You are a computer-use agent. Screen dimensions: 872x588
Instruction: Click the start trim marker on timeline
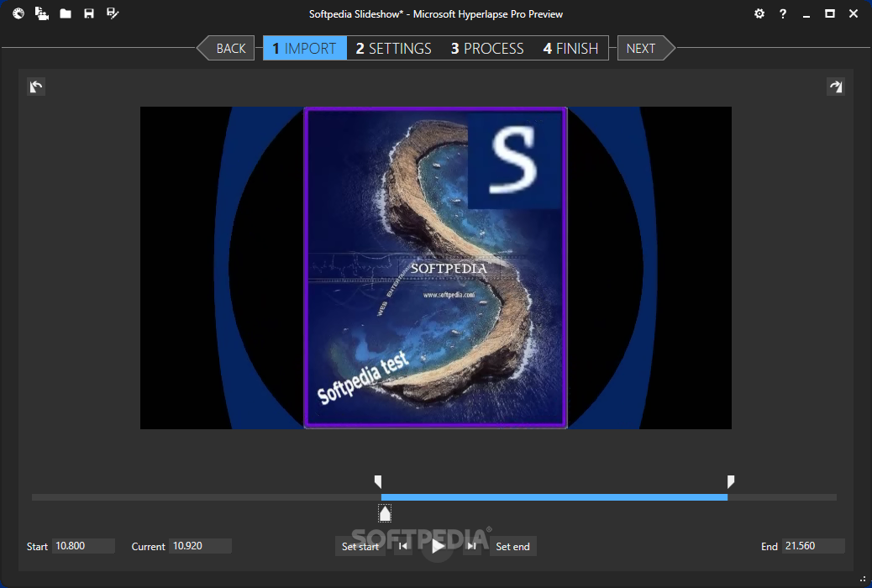[x=378, y=482]
